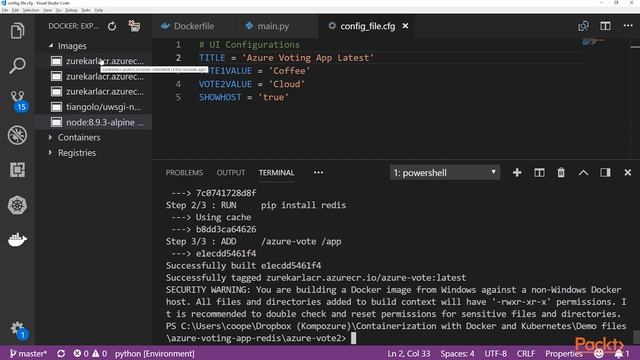This screenshot has height=360, width=640.
Task: Open the Help menu
Action: [99, 10]
